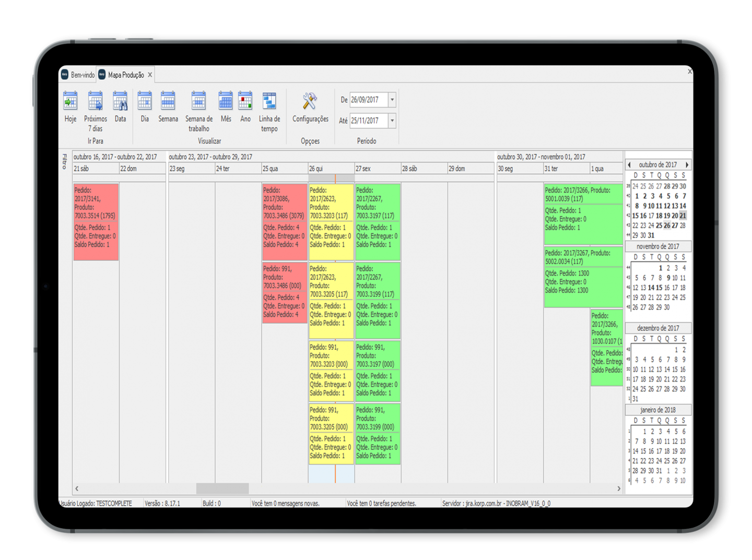The image size is (752, 560).
Task: Select the Ano year view
Action: 245,107
